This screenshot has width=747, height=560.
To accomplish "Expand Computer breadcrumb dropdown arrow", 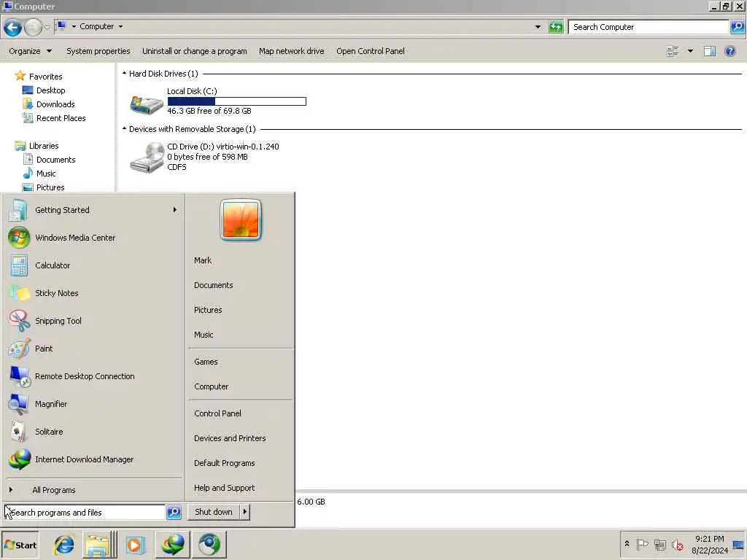I will click(120, 26).
